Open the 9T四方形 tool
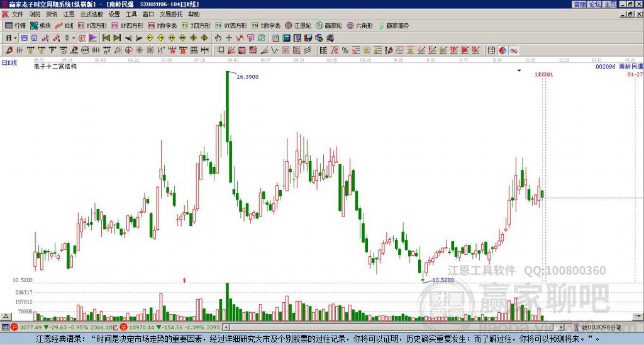This screenshot has width=644, height=345. pyautogui.click(x=231, y=25)
